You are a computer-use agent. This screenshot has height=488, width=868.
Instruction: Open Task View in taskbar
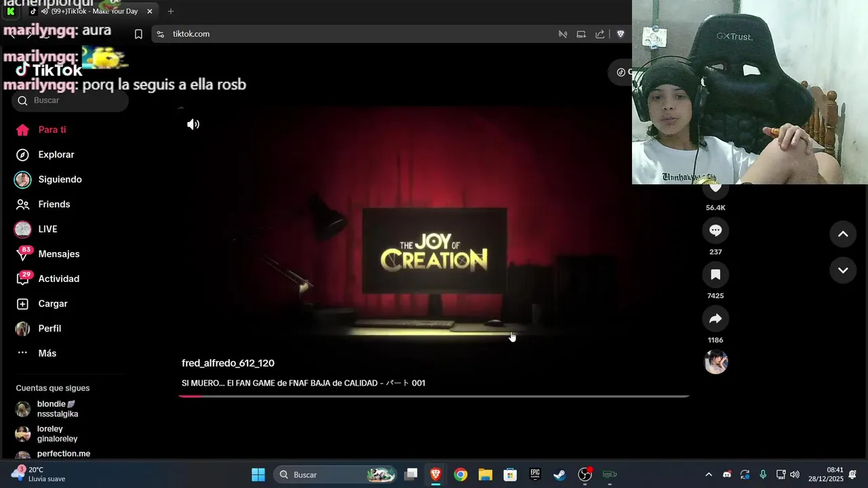point(411,474)
